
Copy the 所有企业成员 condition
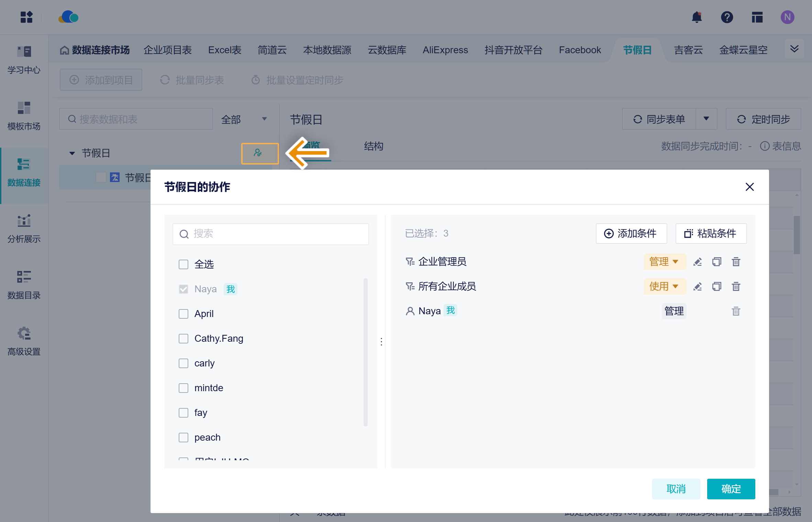point(716,287)
